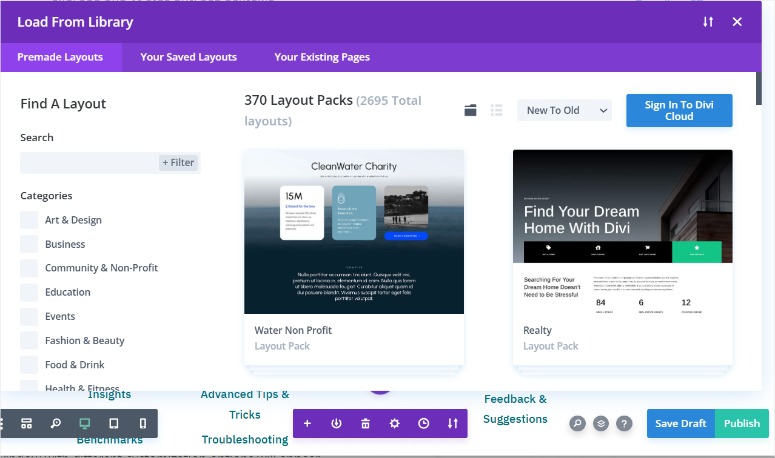The image size is (775, 458).
Task: Click Sign In To Divi Cloud
Action: 679,110
